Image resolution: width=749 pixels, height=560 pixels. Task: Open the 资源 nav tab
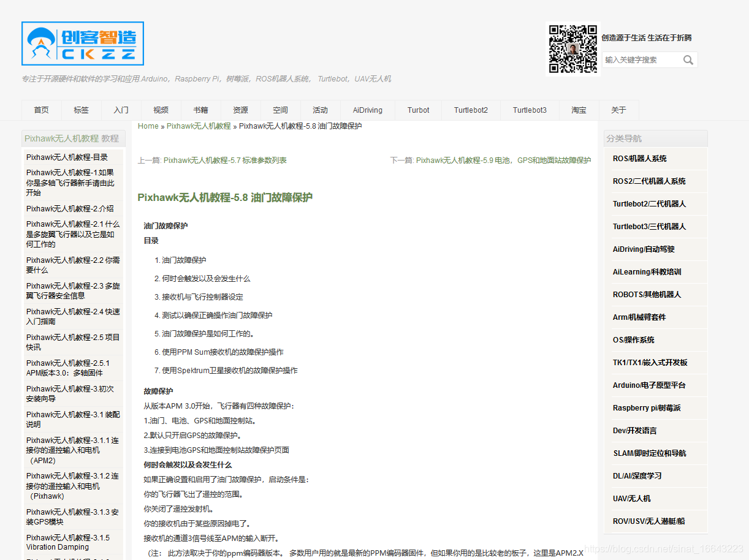click(241, 110)
